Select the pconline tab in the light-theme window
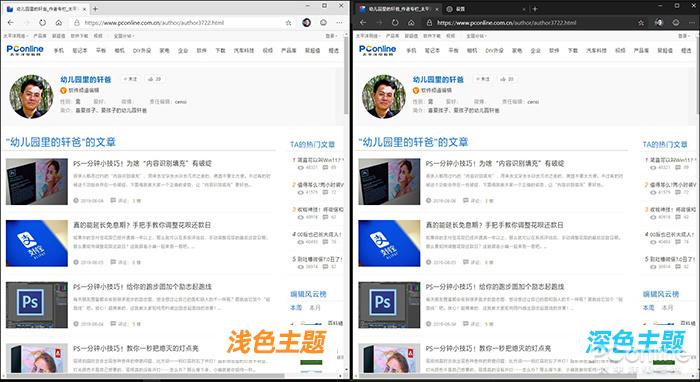The width and height of the screenshot is (700, 382). click(x=47, y=8)
